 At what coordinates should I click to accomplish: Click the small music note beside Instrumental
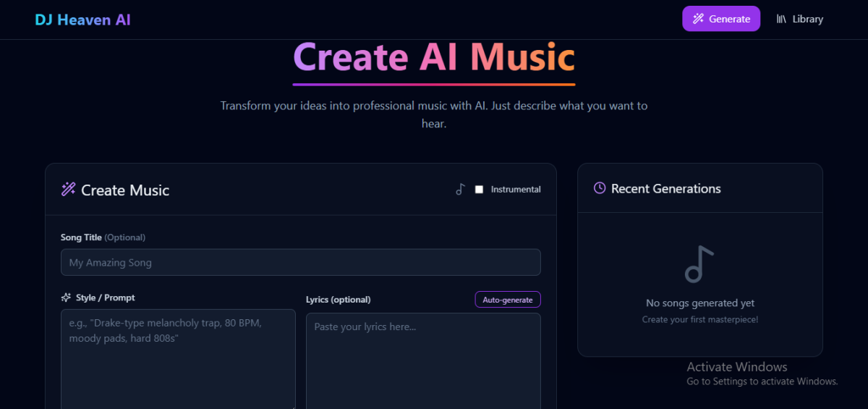[x=460, y=190]
